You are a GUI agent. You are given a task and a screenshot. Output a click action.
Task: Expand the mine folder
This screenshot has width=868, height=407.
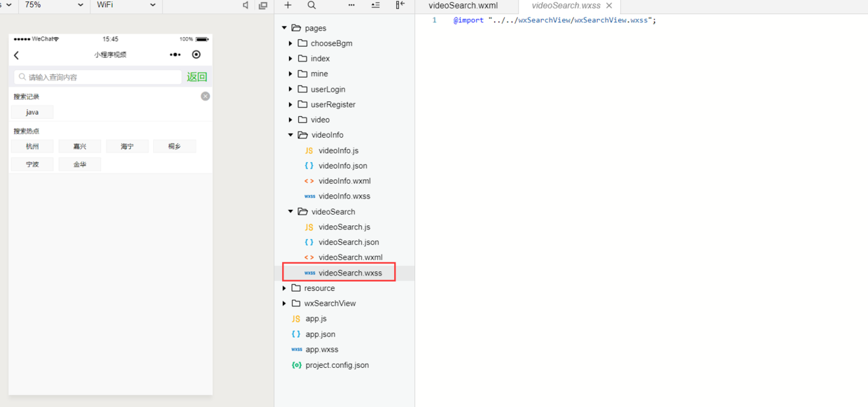click(290, 73)
